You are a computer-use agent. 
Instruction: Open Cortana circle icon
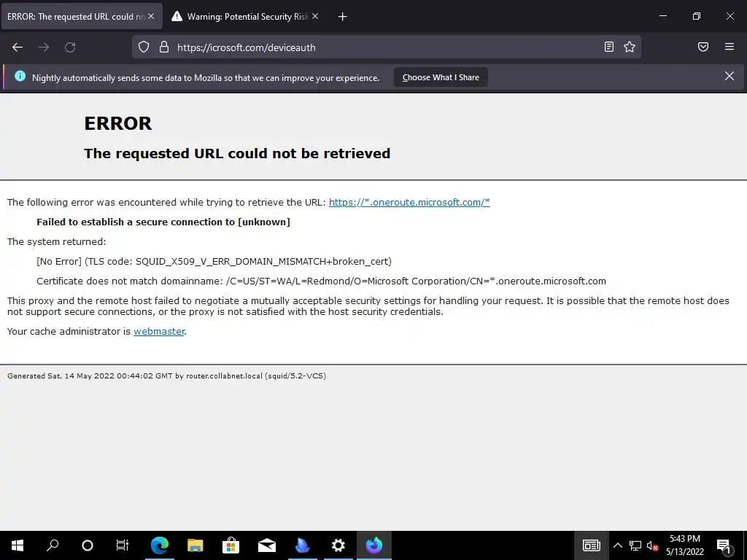click(x=88, y=545)
